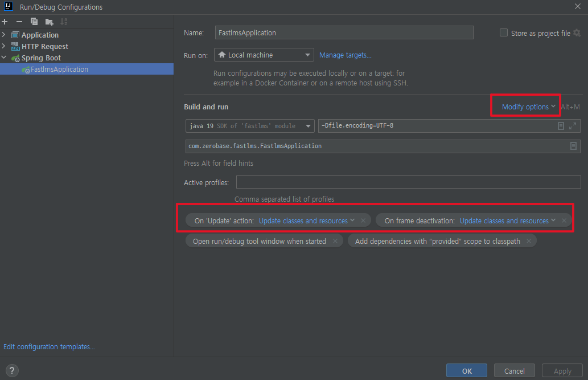Click the -Dfile.encoding=UTF-8 VM options field
588x380 pixels.
tap(449, 126)
